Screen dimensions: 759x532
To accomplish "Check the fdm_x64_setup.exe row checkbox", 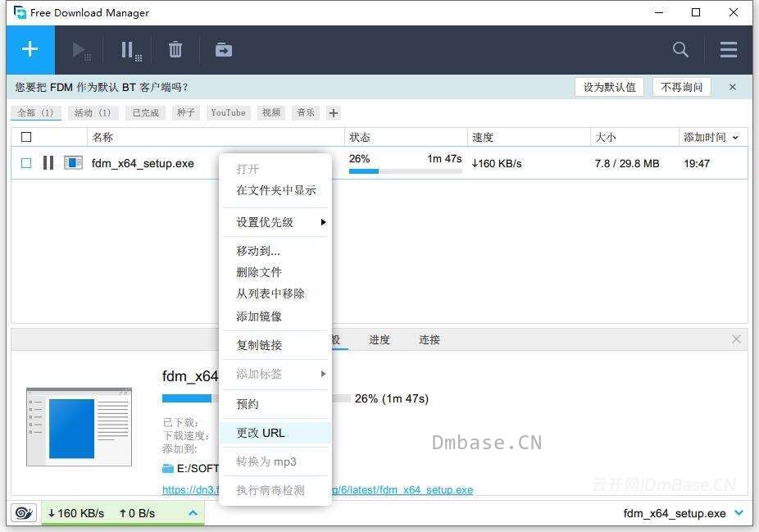I will pyautogui.click(x=26, y=163).
